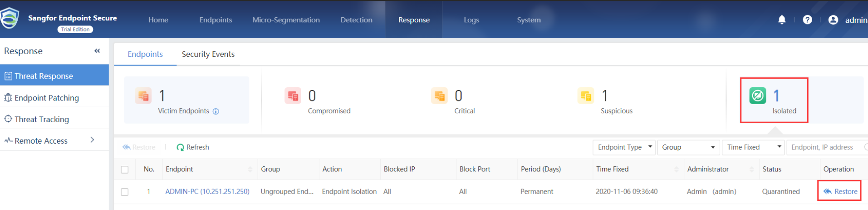The height and width of the screenshot is (210, 868).
Task: Open the ADMIN-PC (10.251.251.250) endpoint link
Action: tap(207, 191)
